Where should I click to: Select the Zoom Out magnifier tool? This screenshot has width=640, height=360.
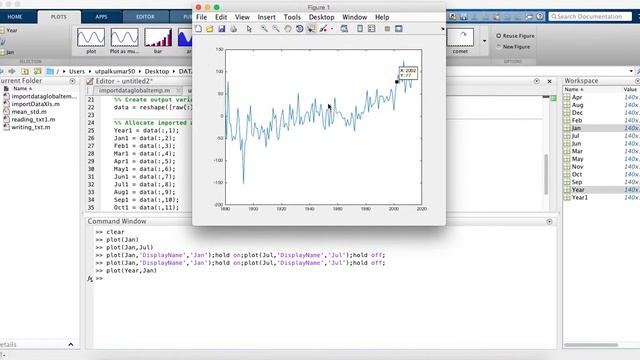click(x=276, y=29)
